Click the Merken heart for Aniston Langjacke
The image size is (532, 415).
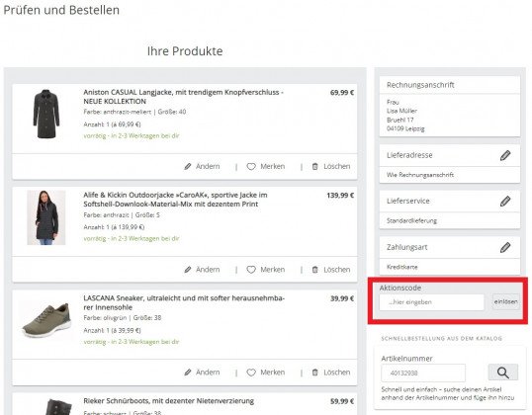click(x=266, y=166)
